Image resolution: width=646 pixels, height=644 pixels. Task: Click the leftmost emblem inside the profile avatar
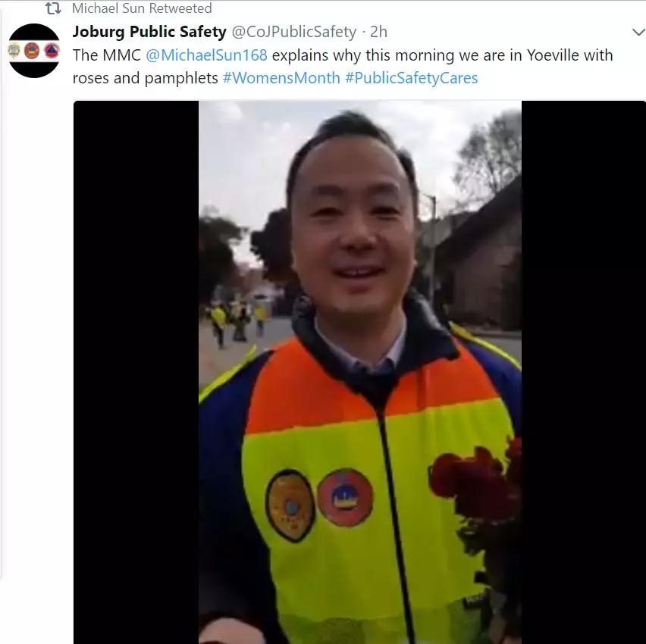point(14,50)
